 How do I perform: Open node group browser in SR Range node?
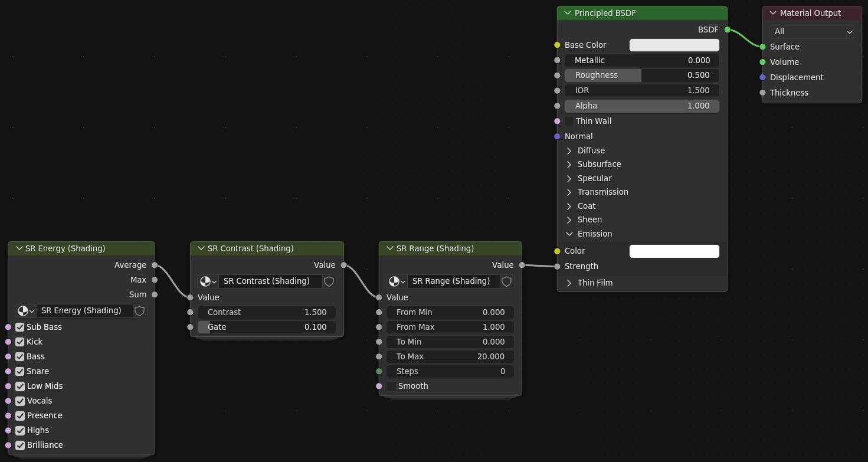397,281
